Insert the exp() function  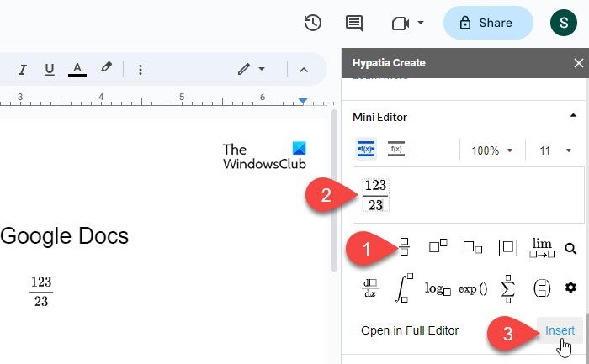(x=473, y=289)
